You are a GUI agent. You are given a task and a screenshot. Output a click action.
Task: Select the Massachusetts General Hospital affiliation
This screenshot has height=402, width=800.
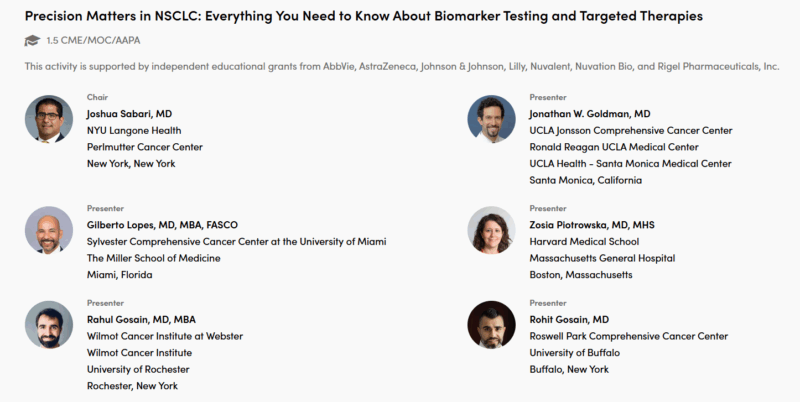602,258
